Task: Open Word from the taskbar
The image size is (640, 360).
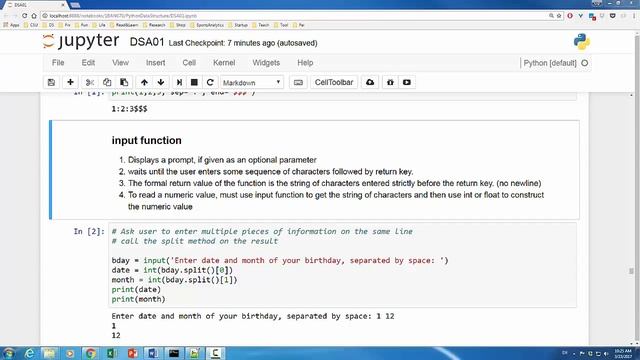Action: (x=153, y=353)
